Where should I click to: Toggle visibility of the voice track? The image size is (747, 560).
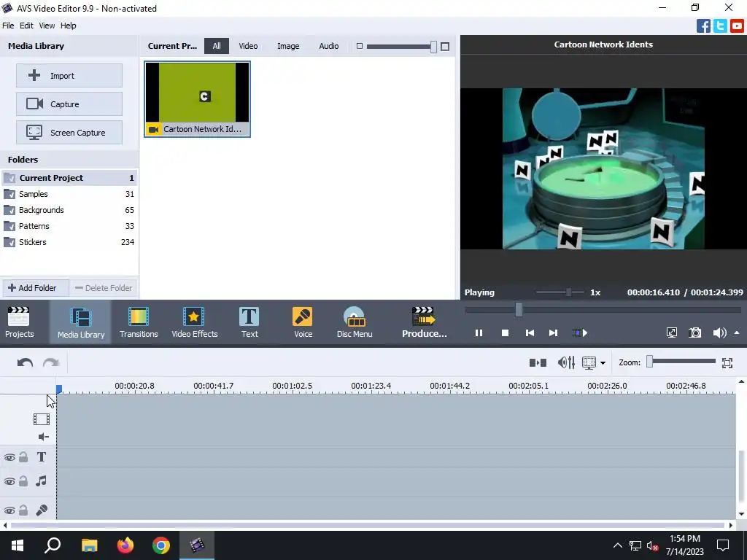click(x=9, y=510)
